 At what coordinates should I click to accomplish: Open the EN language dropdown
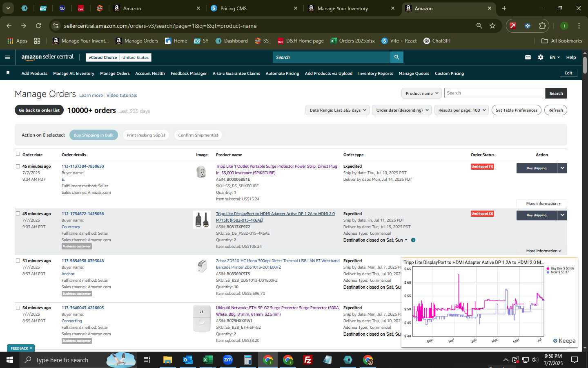point(555,57)
